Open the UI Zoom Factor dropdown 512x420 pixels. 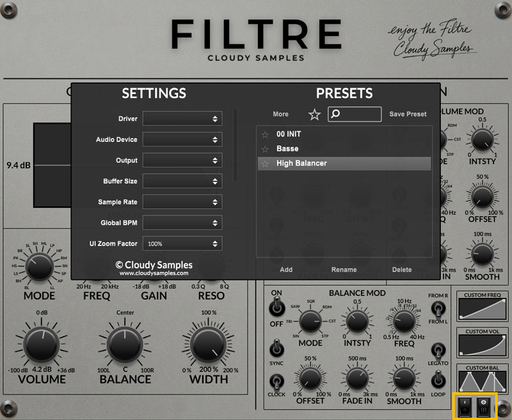pos(182,244)
